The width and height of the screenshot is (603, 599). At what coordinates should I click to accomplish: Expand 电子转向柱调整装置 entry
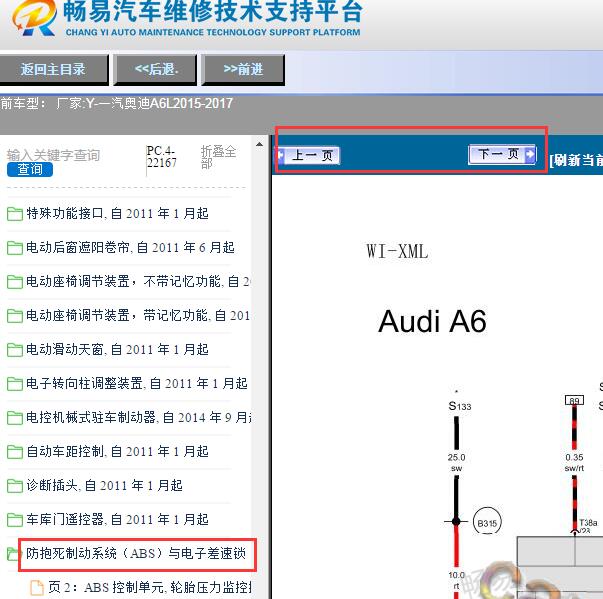137,384
